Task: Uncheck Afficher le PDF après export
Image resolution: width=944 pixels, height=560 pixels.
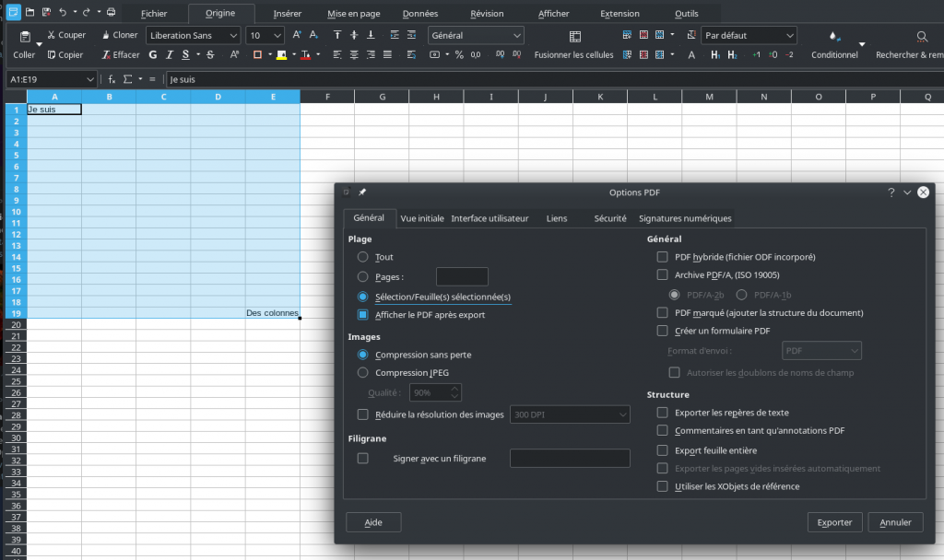Action: [x=363, y=315]
